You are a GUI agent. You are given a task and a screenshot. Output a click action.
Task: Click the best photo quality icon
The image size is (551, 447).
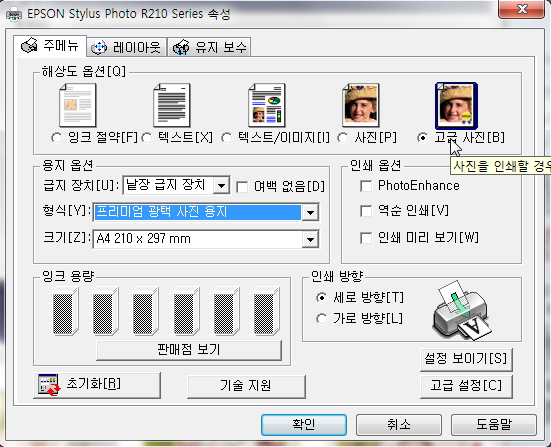456,106
